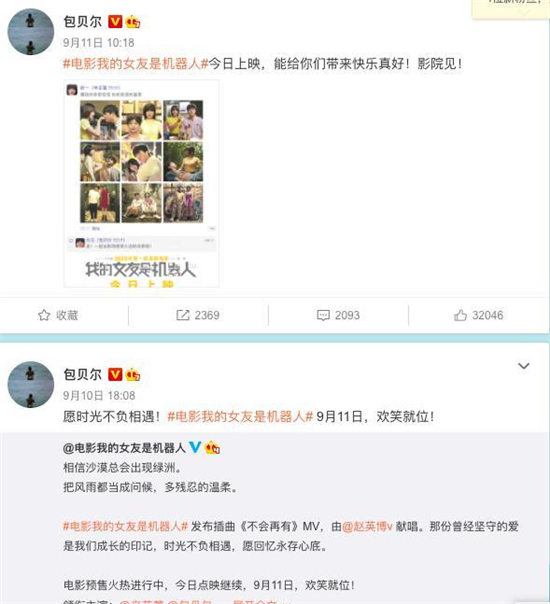Click the red V verified badge on first post

tap(115, 22)
